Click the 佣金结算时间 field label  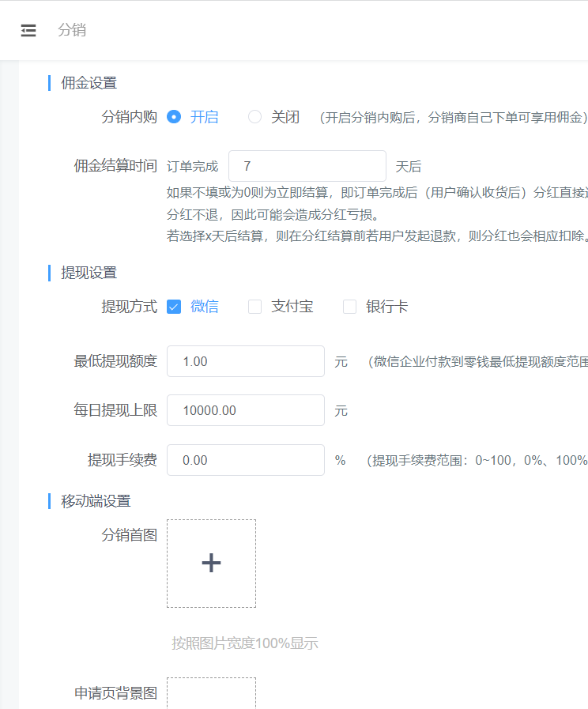tap(115, 166)
